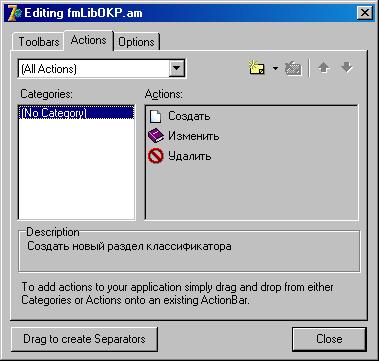Click the Drag to create Separators button

[x=84, y=339]
